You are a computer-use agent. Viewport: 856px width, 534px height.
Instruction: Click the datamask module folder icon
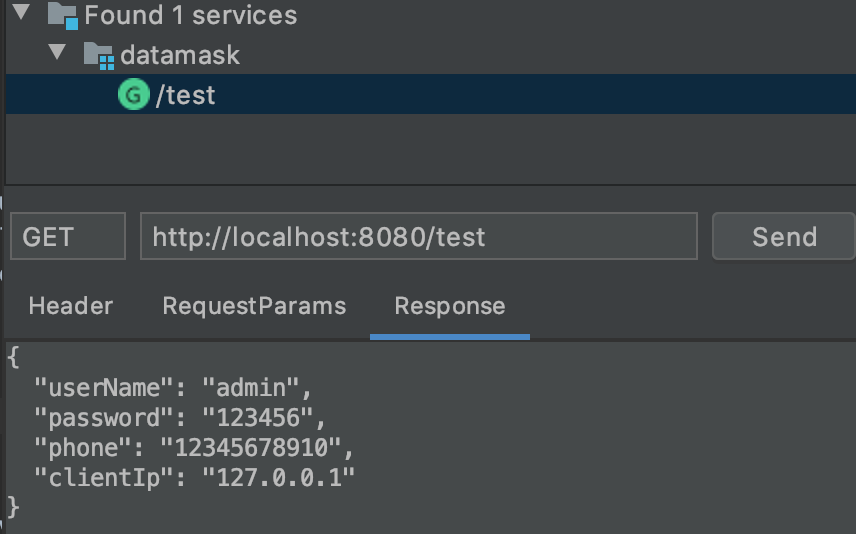(98, 55)
